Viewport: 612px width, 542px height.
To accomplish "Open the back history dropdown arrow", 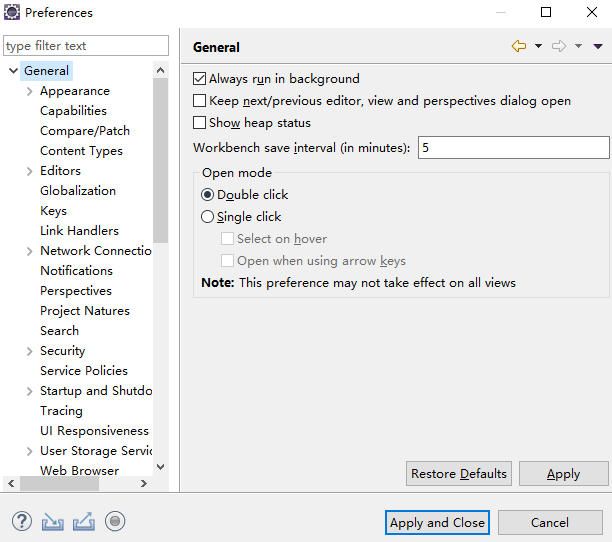I will pos(538,46).
